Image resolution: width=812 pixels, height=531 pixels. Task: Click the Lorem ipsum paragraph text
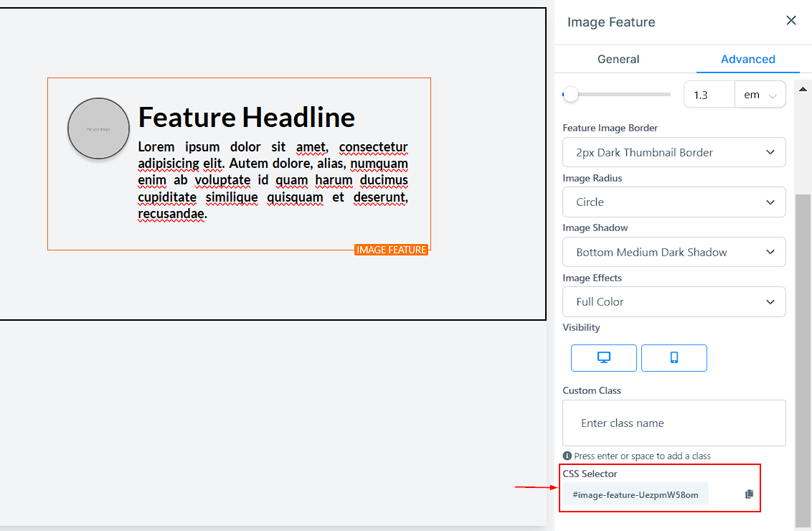click(273, 180)
